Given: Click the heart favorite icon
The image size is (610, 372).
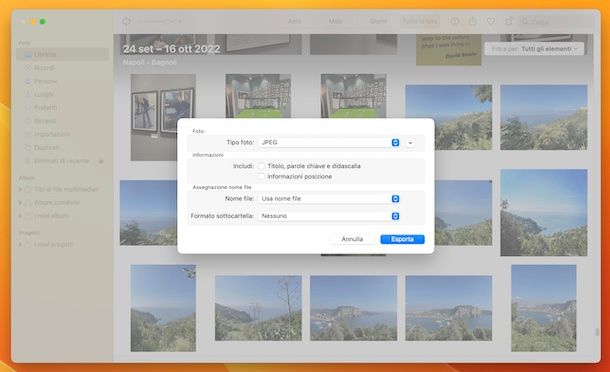Looking at the screenshot, I should [x=491, y=21].
